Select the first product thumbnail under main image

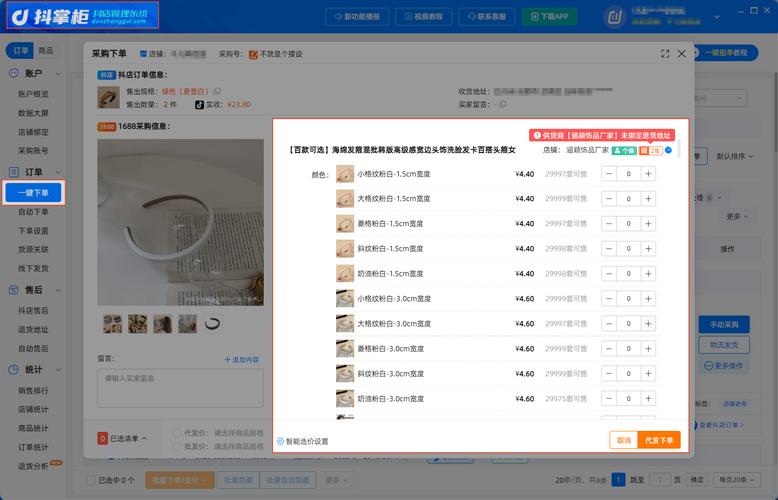113,324
